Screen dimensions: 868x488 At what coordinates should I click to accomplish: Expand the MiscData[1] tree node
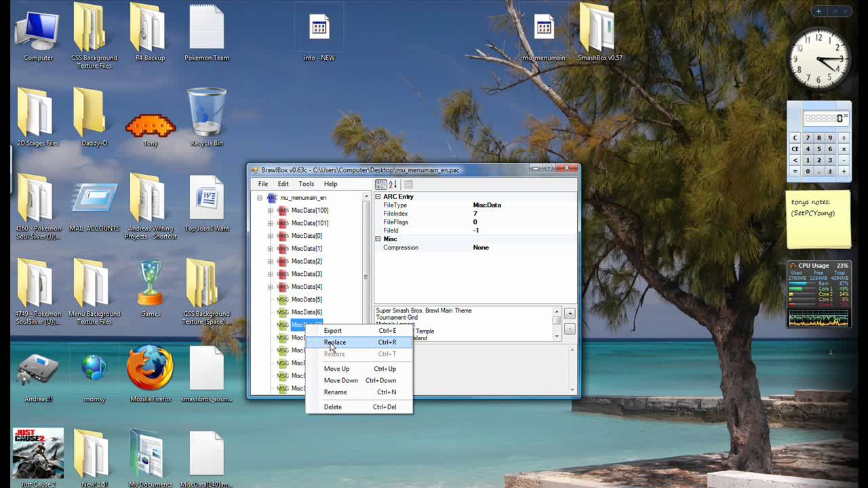pyautogui.click(x=270, y=249)
